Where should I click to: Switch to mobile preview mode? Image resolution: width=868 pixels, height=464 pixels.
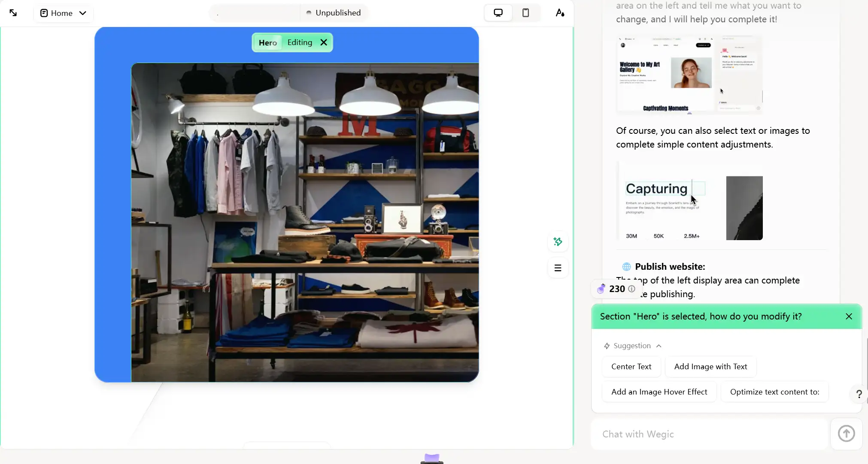(x=525, y=13)
